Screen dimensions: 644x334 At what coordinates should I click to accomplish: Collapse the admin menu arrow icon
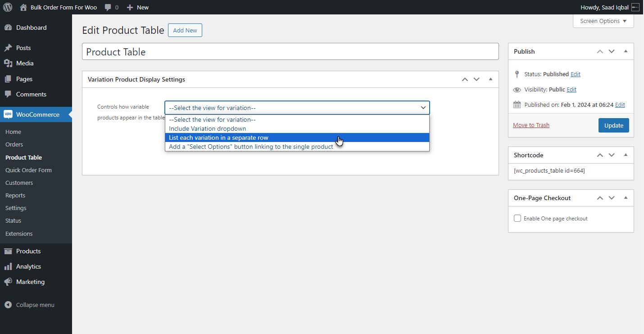click(8, 305)
